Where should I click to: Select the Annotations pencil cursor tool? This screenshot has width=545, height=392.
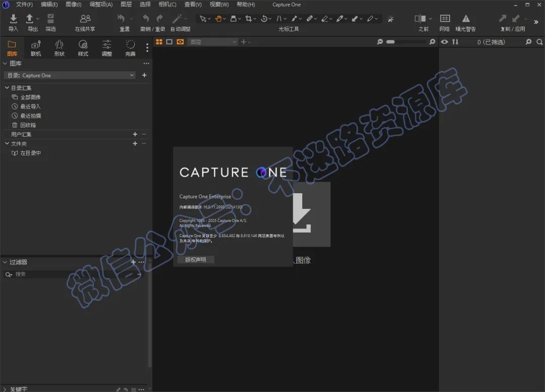pos(370,19)
